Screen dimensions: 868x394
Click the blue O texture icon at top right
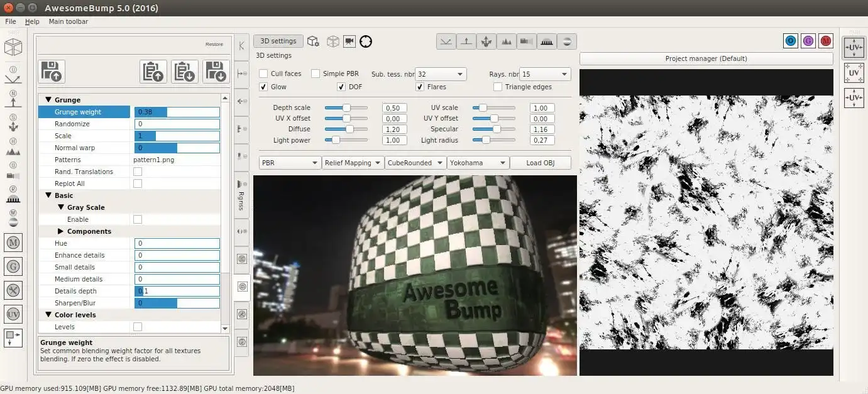coord(791,40)
